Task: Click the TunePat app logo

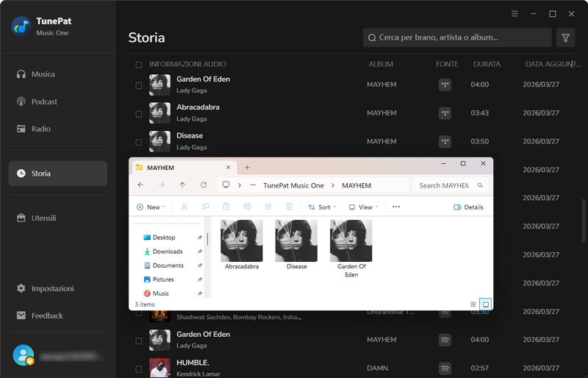Action: tap(21, 26)
